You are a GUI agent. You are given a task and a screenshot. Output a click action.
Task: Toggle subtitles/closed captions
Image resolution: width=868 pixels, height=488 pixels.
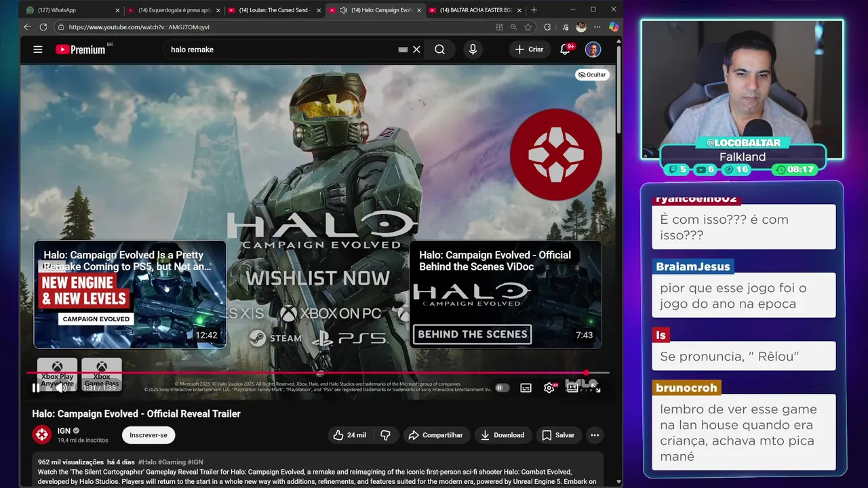(x=526, y=388)
